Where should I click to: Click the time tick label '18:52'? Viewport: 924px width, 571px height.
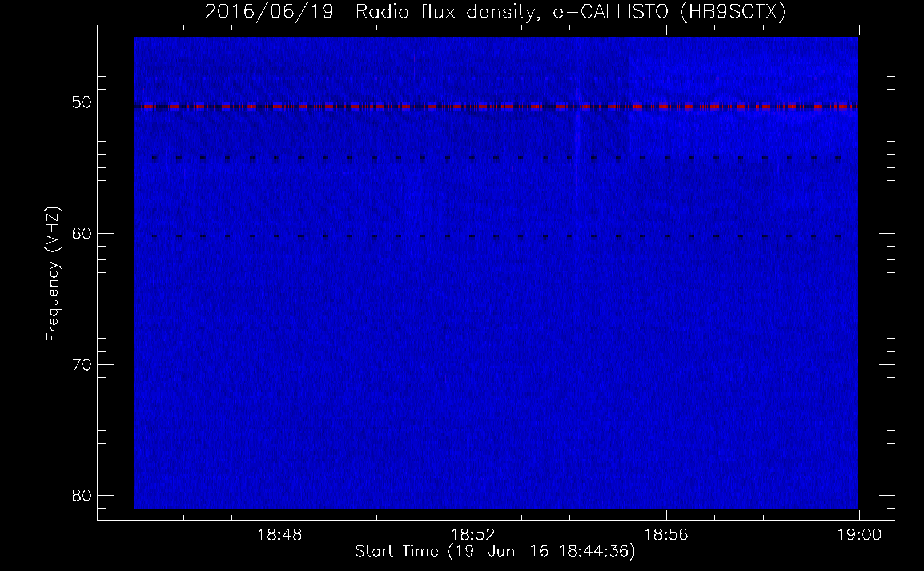click(473, 535)
